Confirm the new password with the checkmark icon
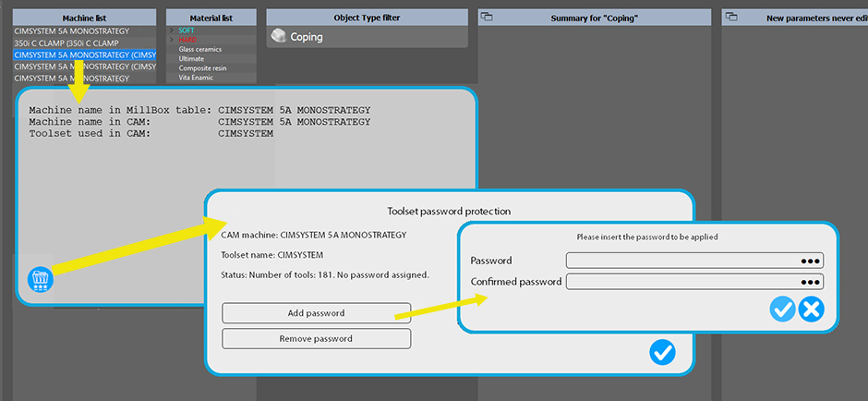The image size is (868, 401). tap(782, 309)
